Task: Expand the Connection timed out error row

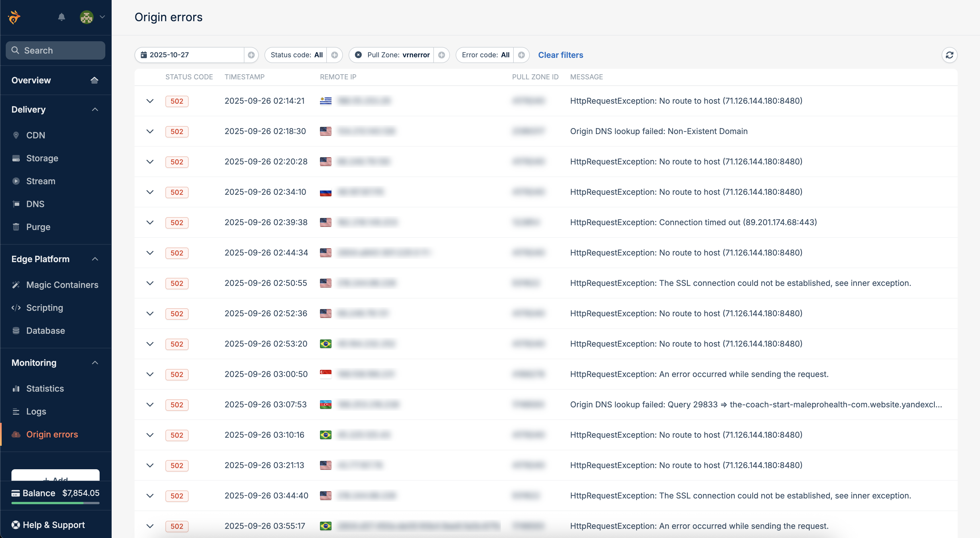Action: pyautogui.click(x=150, y=222)
